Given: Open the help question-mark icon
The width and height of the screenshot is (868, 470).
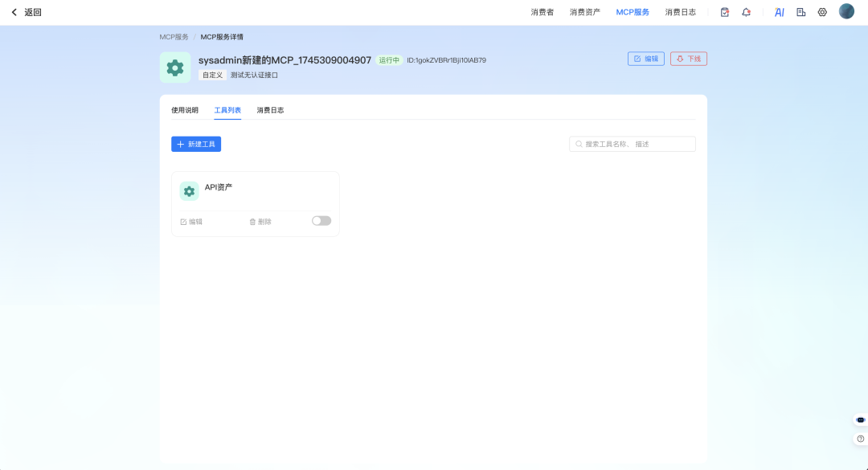Looking at the screenshot, I should click(x=860, y=439).
